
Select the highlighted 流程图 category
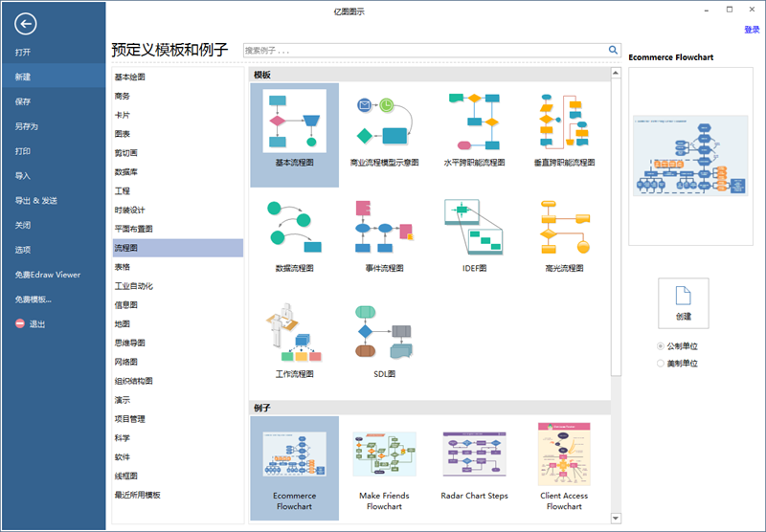pyautogui.click(x=178, y=248)
